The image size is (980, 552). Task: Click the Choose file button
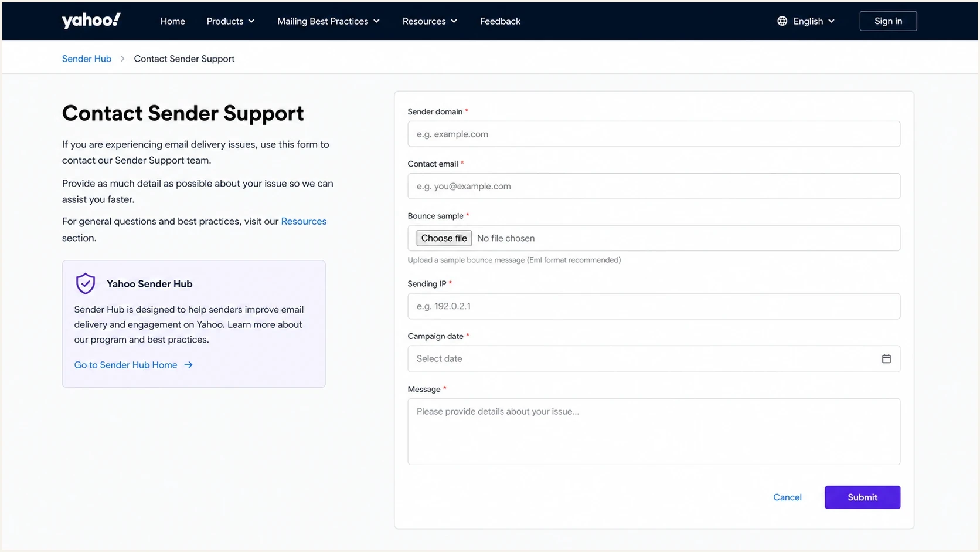(x=444, y=238)
